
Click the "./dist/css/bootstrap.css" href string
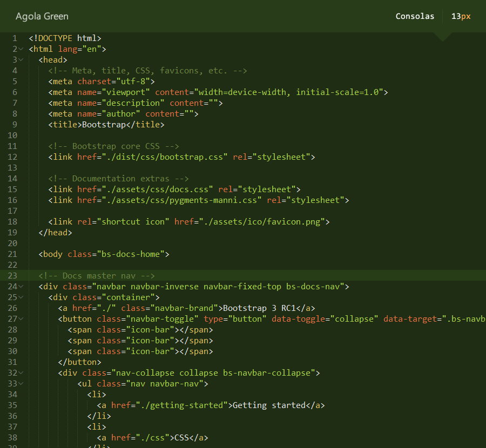point(165,157)
